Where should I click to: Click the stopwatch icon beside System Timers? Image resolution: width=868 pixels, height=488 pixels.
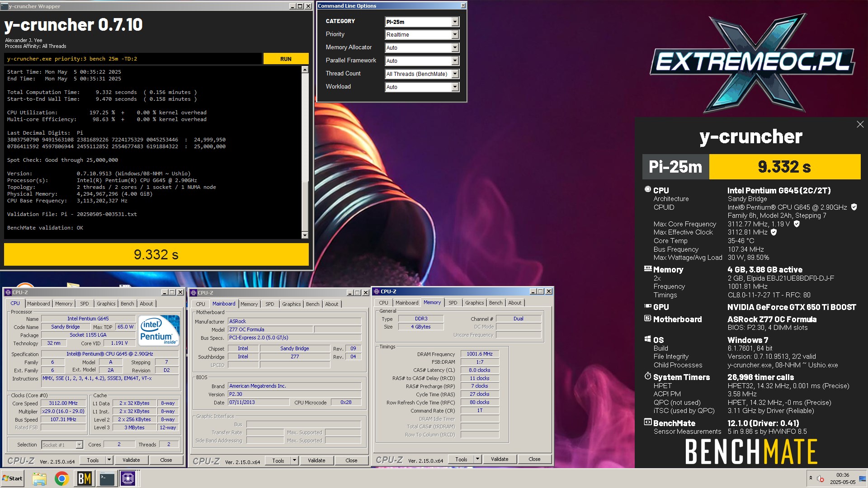(x=648, y=376)
